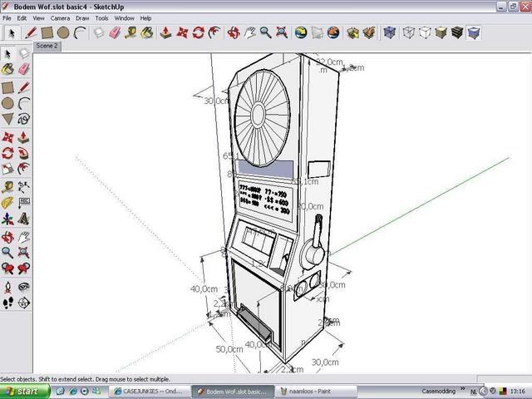
Task: Switch to the Scene 2 tab
Action: point(46,47)
